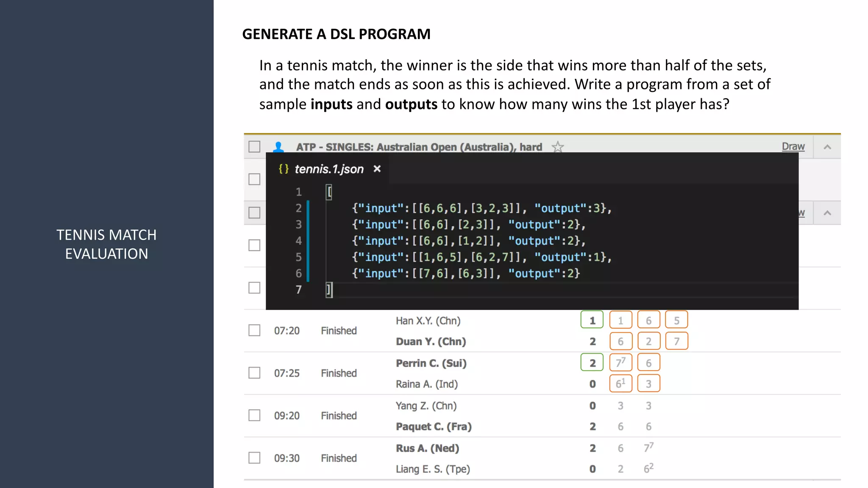Click Finished status of 07:25 match
868x488 pixels.
[x=339, y=373]
